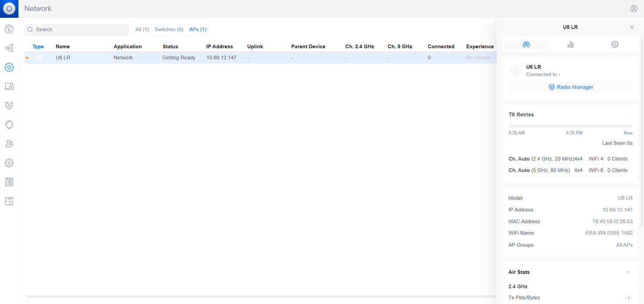Switch to the binoculars Overview tab

526,44
